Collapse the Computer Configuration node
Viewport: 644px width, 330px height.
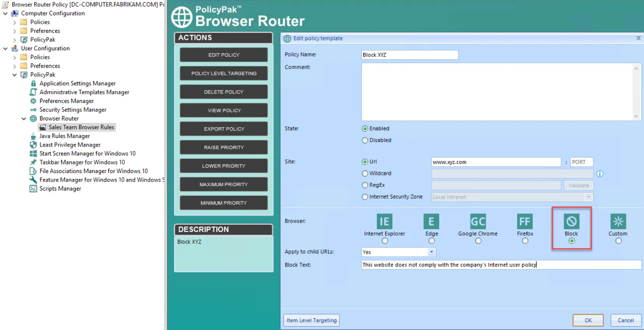point(5,13)
